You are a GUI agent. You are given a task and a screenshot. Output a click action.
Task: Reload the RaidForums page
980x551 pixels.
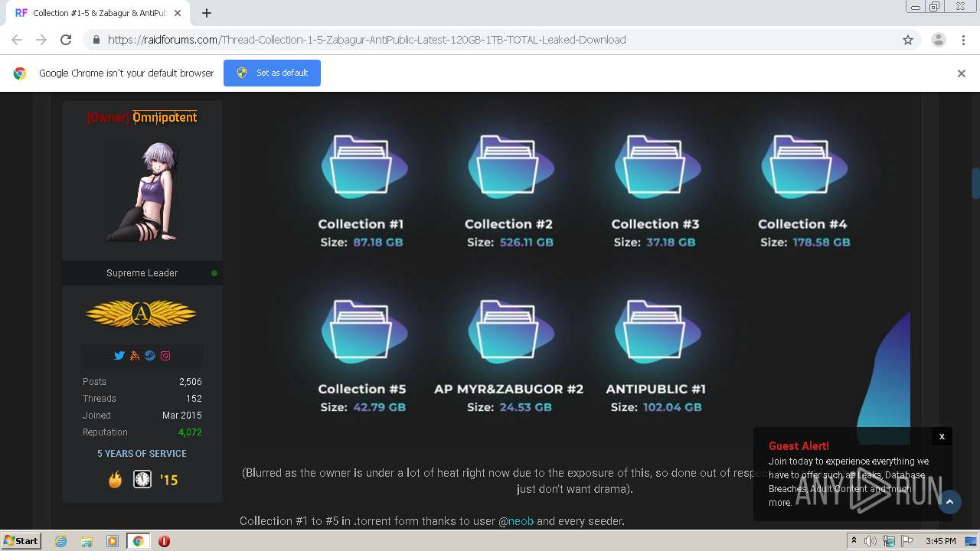(x=66, y=40)
